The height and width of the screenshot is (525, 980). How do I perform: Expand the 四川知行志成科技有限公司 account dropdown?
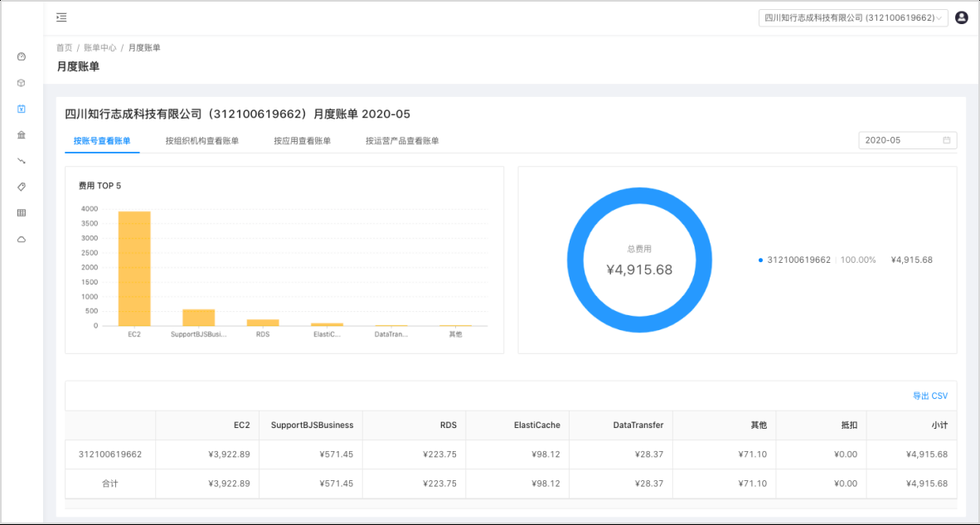tap(854, 17)
